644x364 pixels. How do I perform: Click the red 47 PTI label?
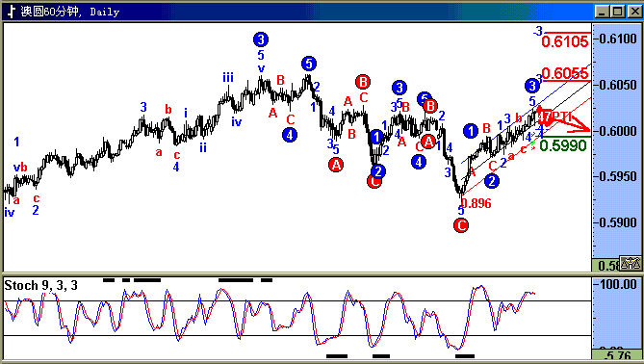(x=554, y=117)
